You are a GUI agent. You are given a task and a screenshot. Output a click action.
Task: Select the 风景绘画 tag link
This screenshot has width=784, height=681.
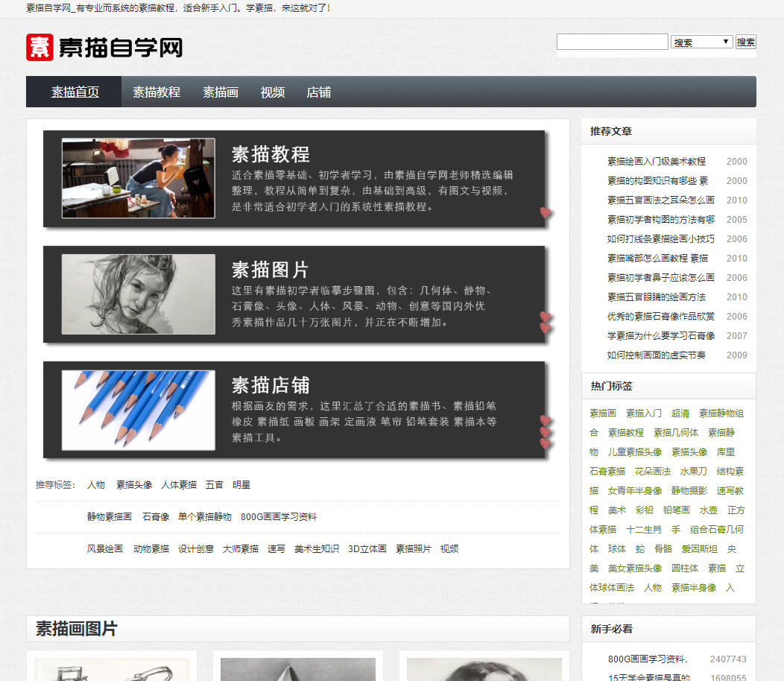coord(105,548)
